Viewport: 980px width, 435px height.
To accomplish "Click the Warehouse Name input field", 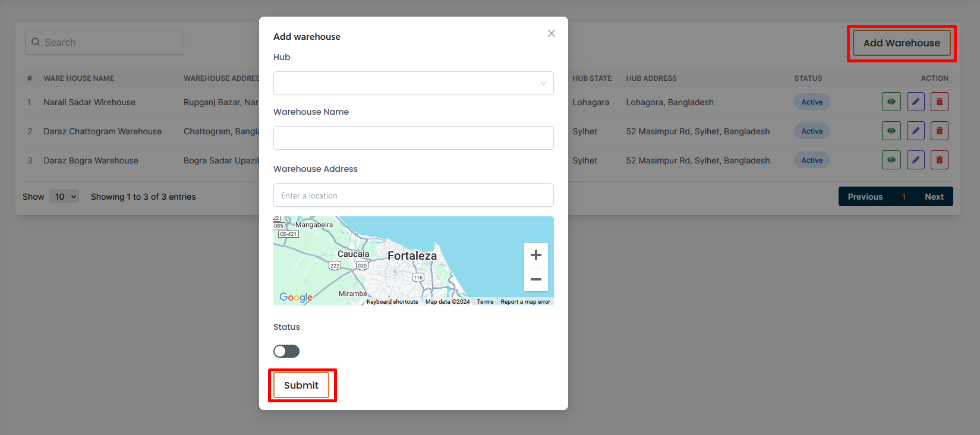I will 413,138.
